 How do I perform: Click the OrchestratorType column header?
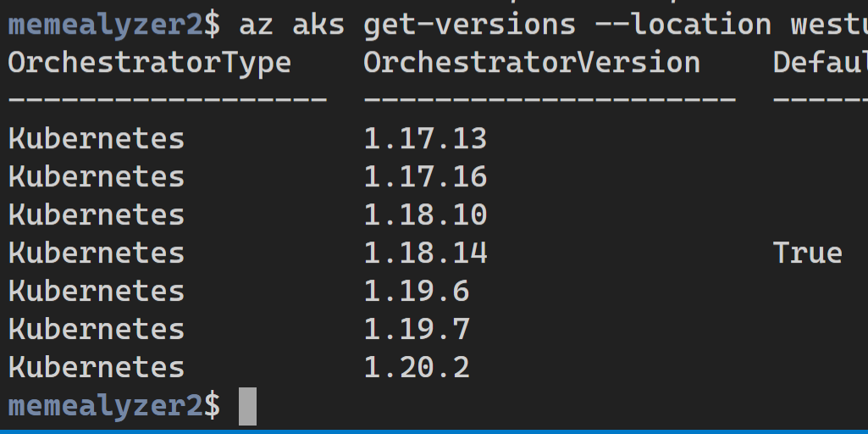click(149, 64)
